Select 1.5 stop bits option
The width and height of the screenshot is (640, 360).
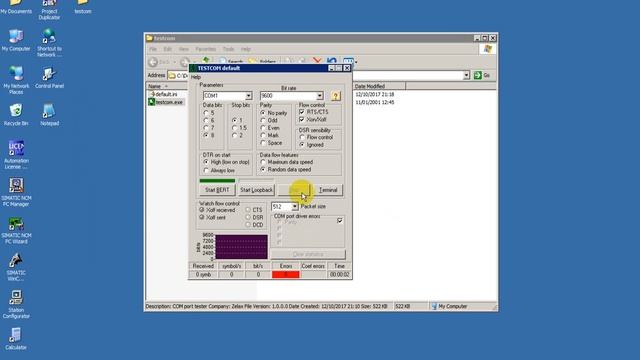click(x=234, y=128)
